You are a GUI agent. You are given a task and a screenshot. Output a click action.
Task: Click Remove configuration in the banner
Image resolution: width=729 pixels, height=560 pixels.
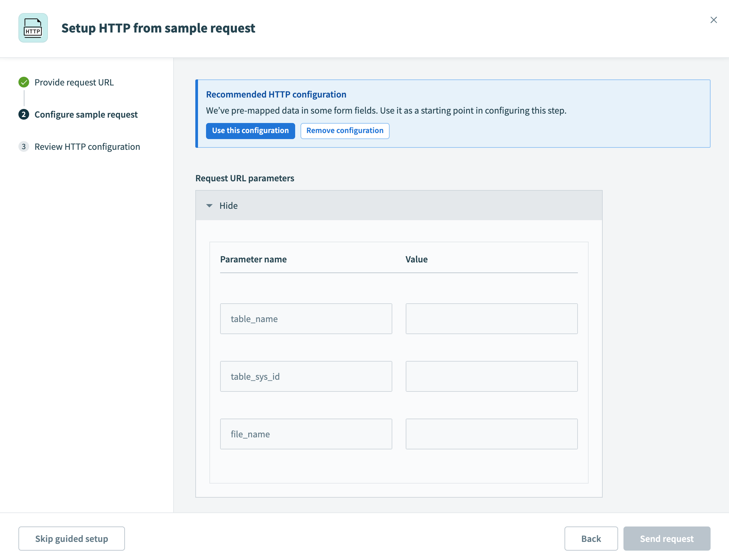coord(345,131)
